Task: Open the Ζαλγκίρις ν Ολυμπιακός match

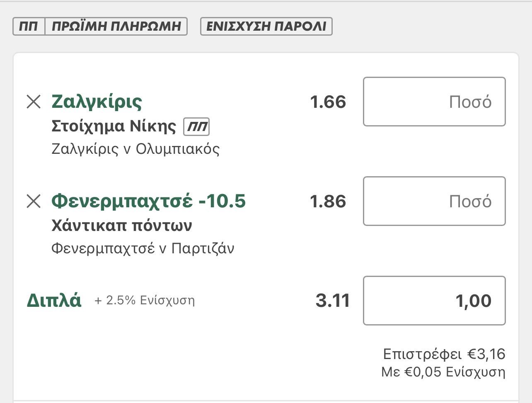Action: (135, 149)
